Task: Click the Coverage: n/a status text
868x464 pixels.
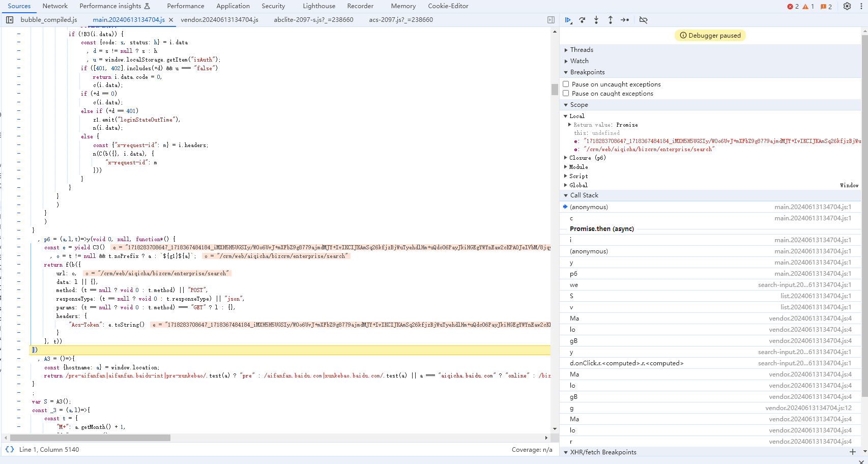Action: point(532,449)
